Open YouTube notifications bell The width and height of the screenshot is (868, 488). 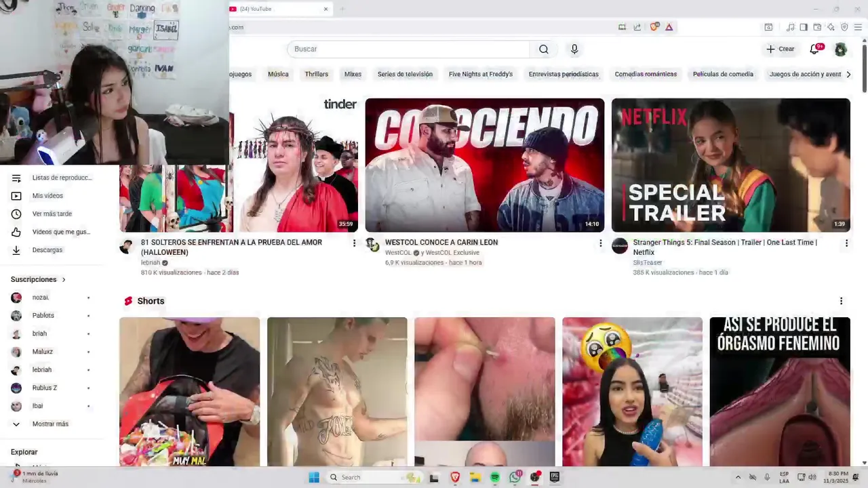815,49
